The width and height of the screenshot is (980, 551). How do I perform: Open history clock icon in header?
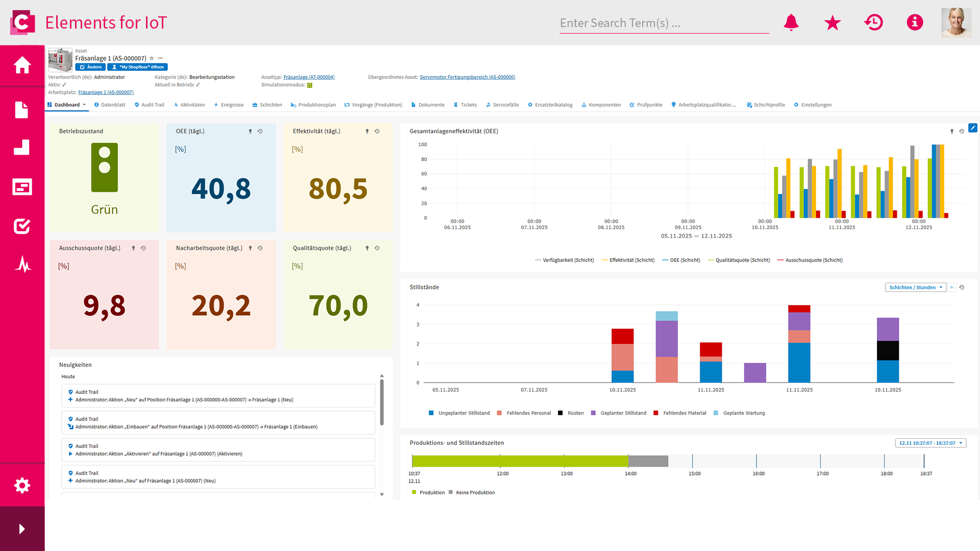873,22
